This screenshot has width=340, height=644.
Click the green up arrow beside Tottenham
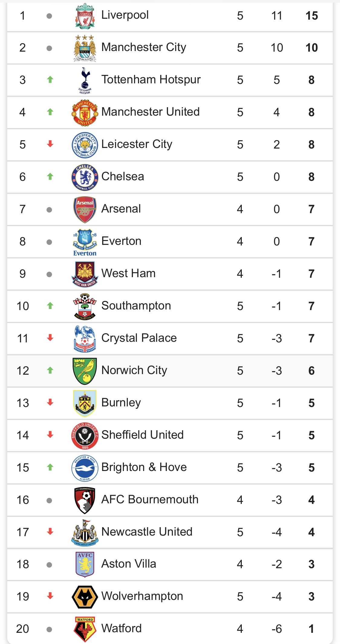50,80
